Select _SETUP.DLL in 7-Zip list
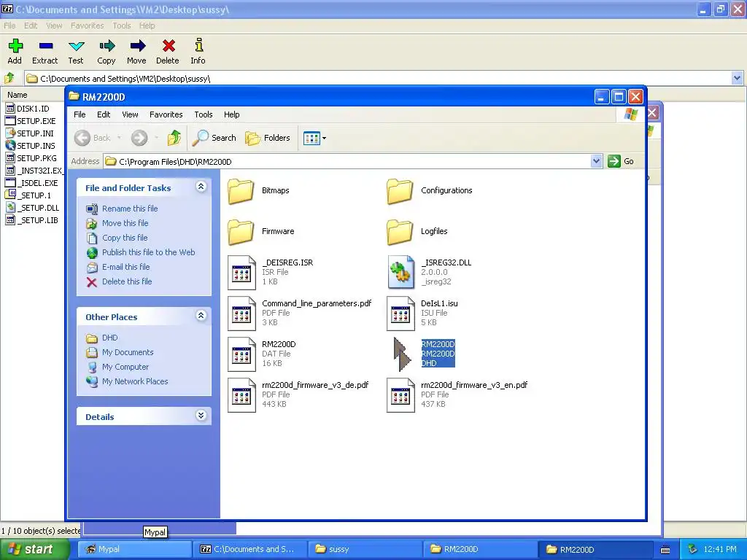The height and width of the screenshot is (560, 747). 32,208
